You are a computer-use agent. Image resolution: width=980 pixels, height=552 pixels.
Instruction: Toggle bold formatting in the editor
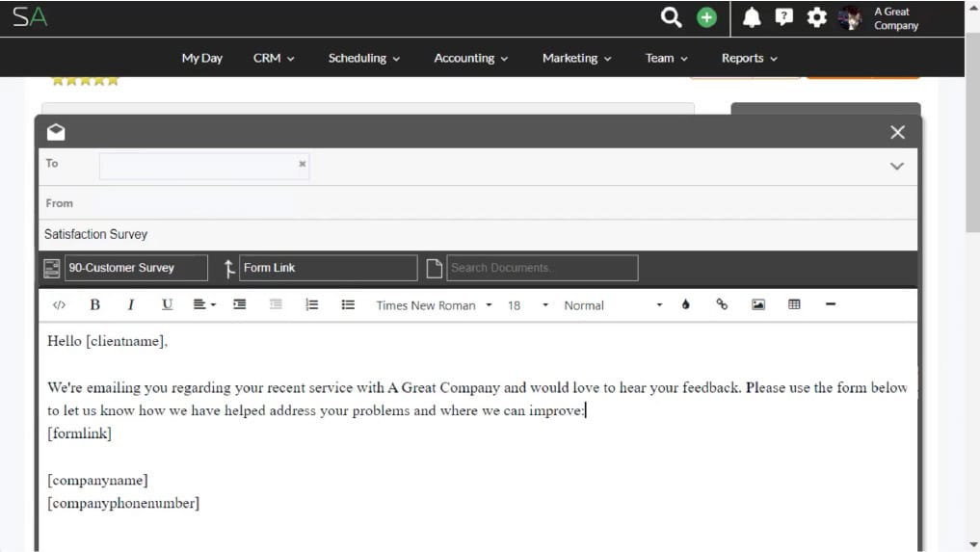pyautogui.click(x=94, y=304)
